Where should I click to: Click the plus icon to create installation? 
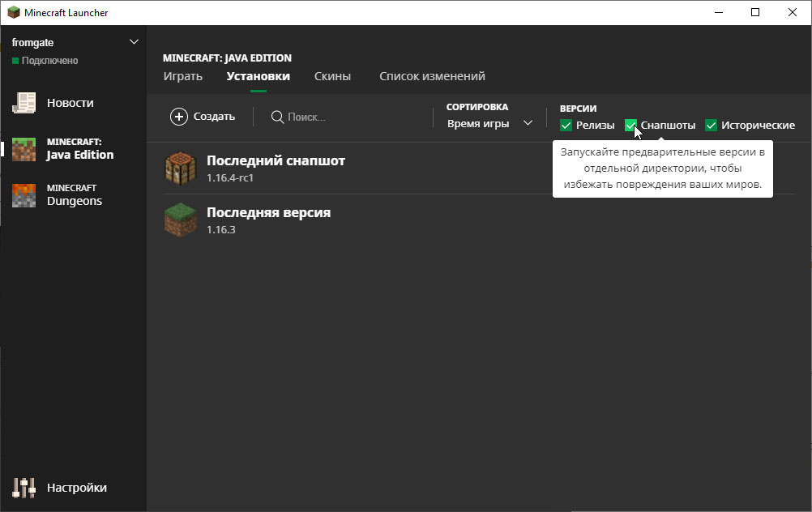[x=178, y=117]
